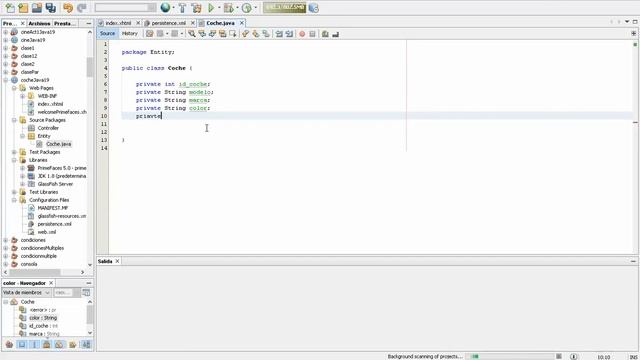640x360 pixels.
Task: Collapse the Entity package node
Action: click(x=22, y=136)
